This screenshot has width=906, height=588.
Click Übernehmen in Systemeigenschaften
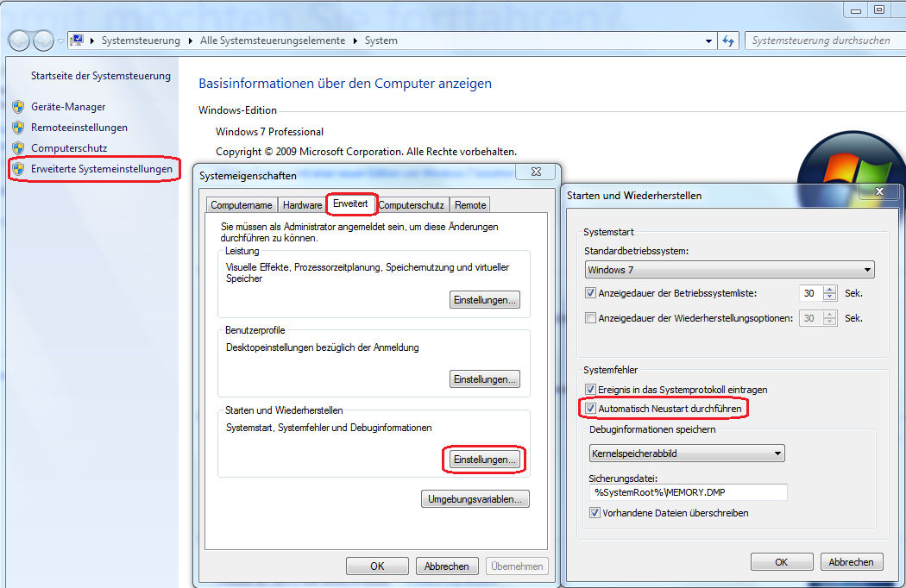click(517, 566)
